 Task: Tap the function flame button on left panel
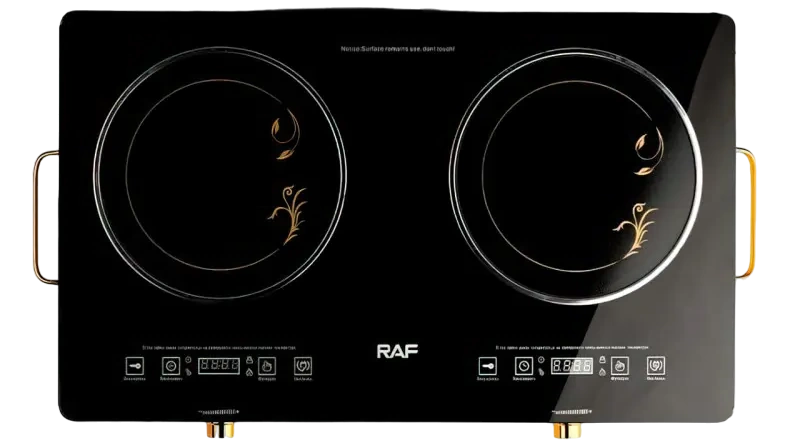coord(267,366)
